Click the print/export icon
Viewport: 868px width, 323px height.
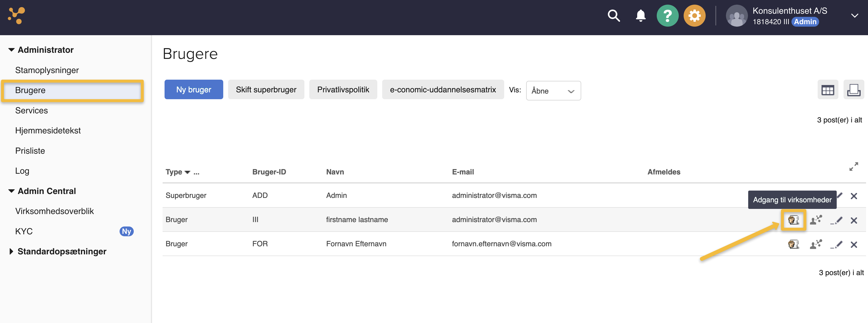854,90
